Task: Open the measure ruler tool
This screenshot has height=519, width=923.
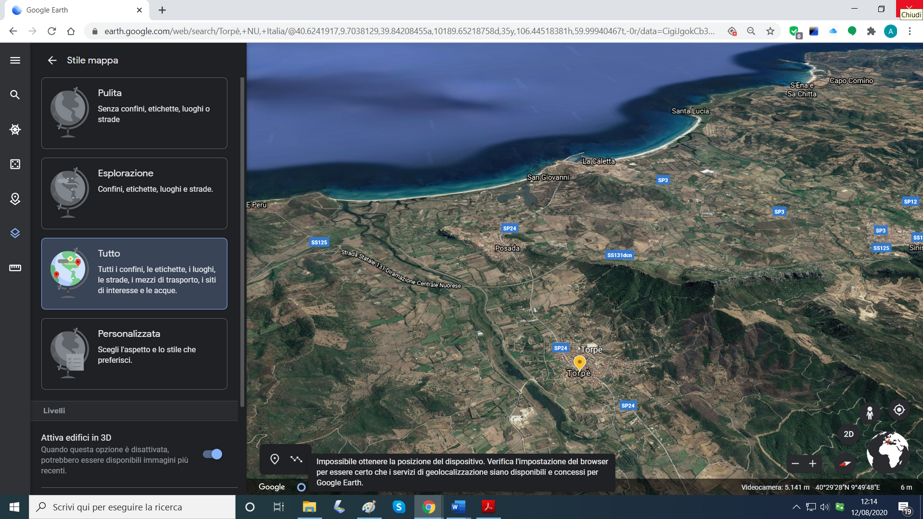Action: (15, 268)
